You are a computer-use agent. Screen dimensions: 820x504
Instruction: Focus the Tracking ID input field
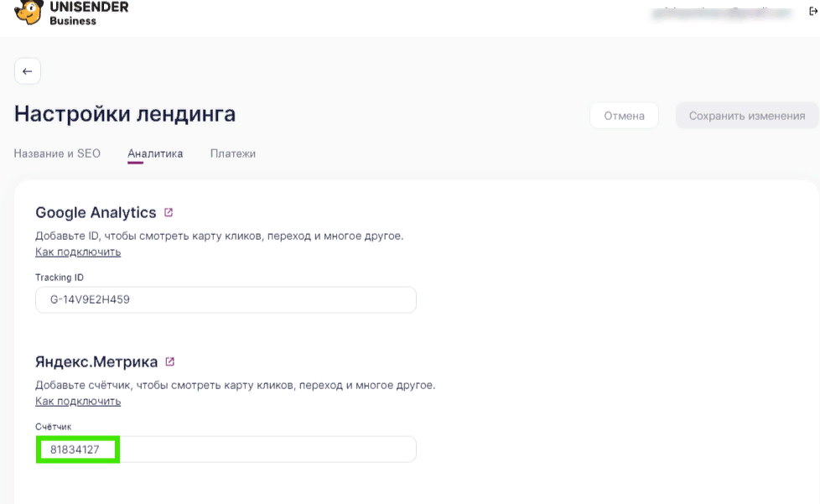226,299
